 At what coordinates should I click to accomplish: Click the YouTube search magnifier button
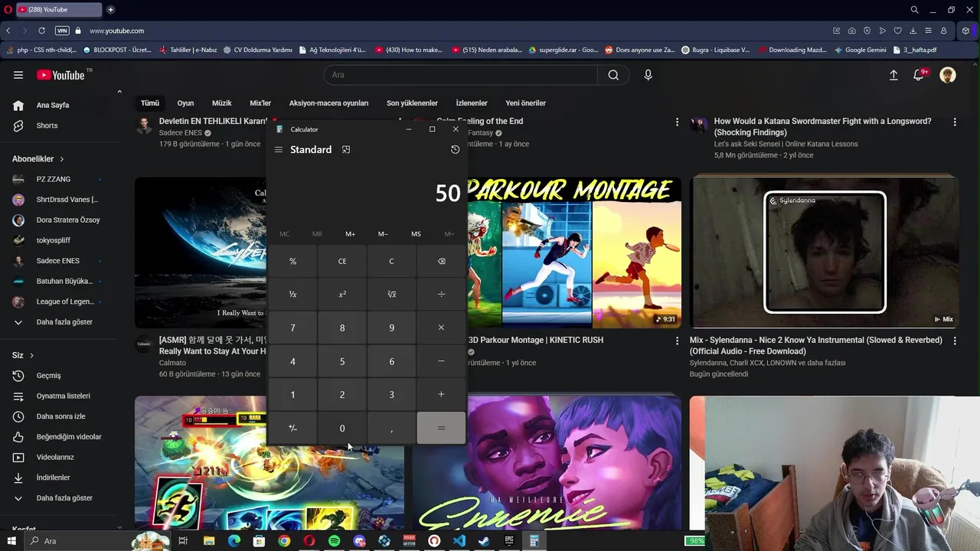613,75
